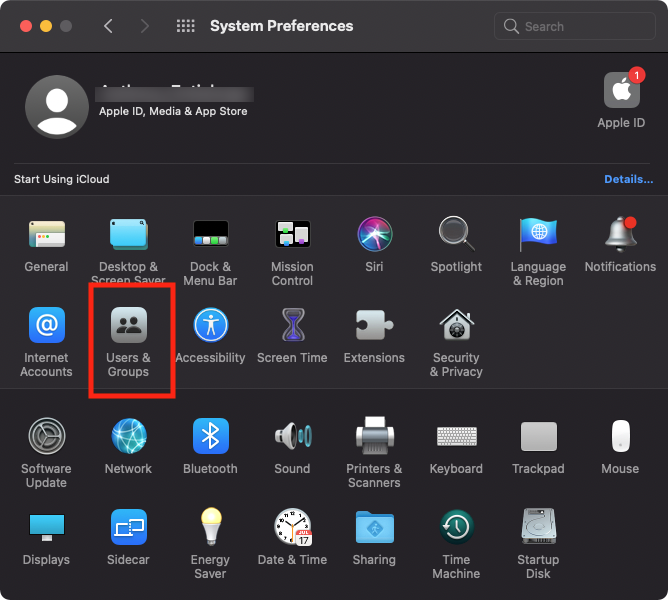Image resolution: width=668 pixels, height=600 pixels.
Task: Open the General preferences pane
Action: coord(46,234)
